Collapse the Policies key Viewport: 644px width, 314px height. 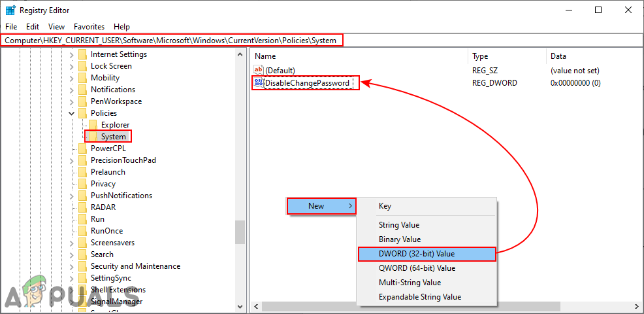(x=72, y=113)
